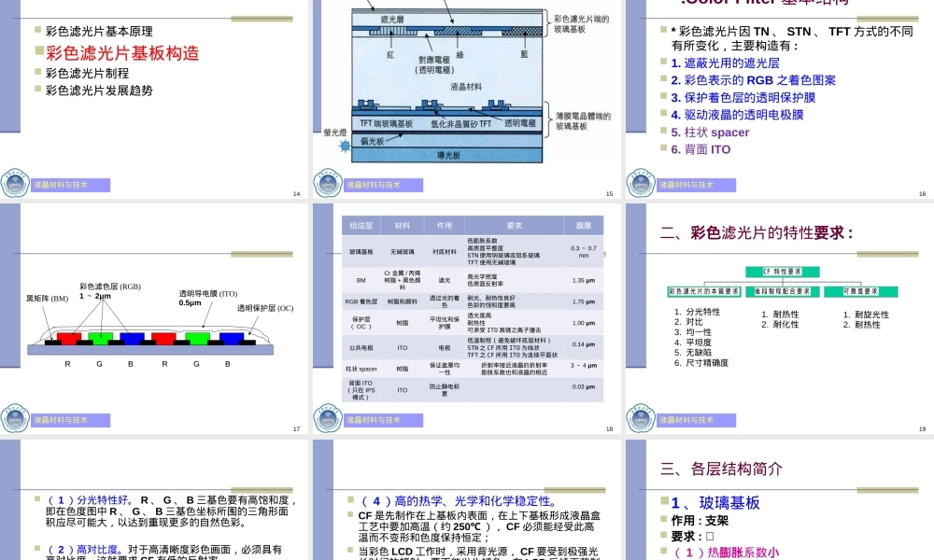Click the pink text （1）热膨胀系数小

coord(726,553)
